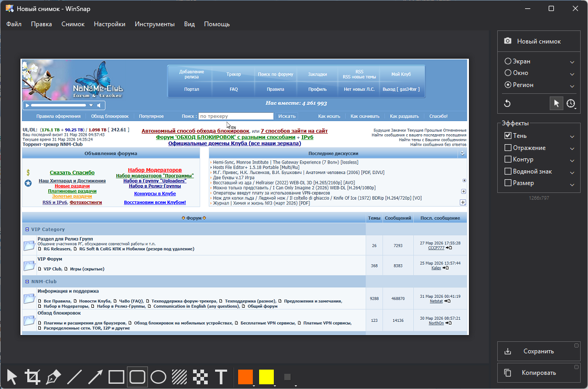Screen dimensions: 588x389
Task: Select the Arrow drawing tool
Action: 95,377
